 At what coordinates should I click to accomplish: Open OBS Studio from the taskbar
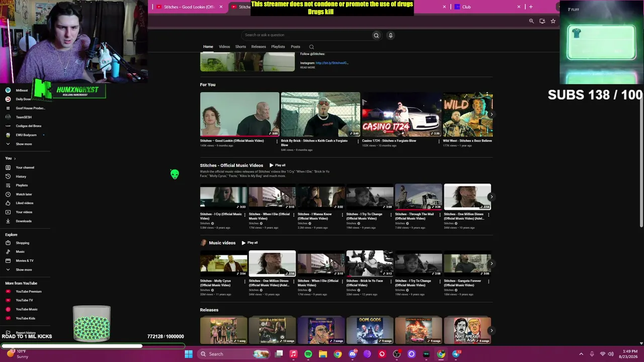tap(397, 354)
